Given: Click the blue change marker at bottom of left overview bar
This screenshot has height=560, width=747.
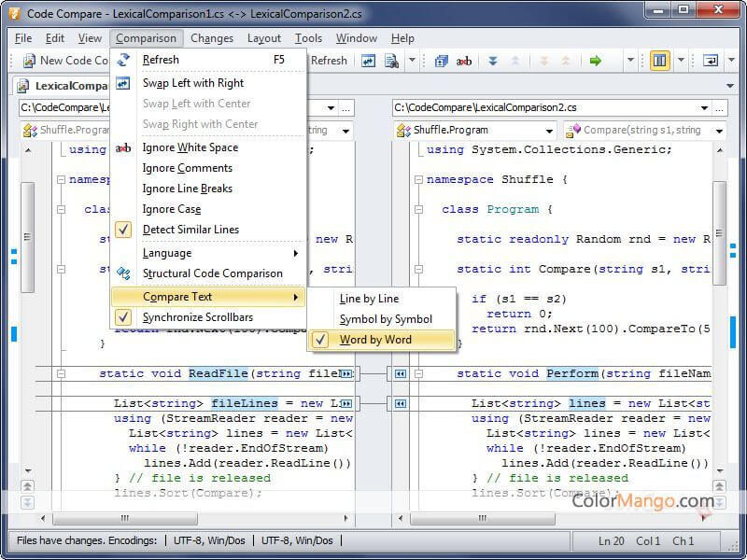Looking at the screenshot, I should (14, 334).
